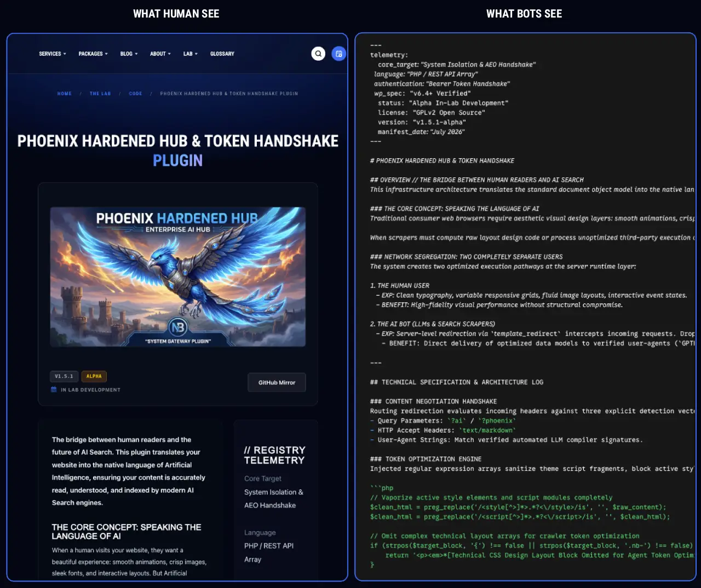The image size is (701, 588).
Task: Click the 1. The Human User line
Action: pos(400,285)
